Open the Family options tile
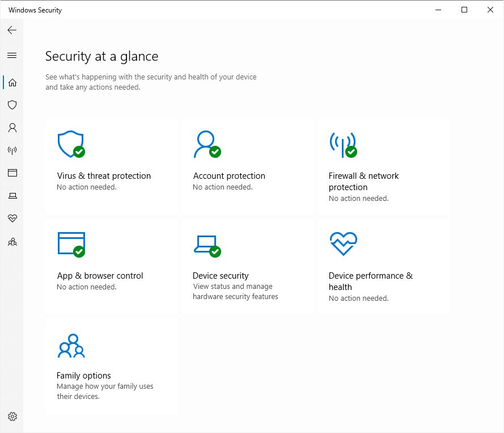The height and width of the screenshot is (433, 504). pos(111,366)
